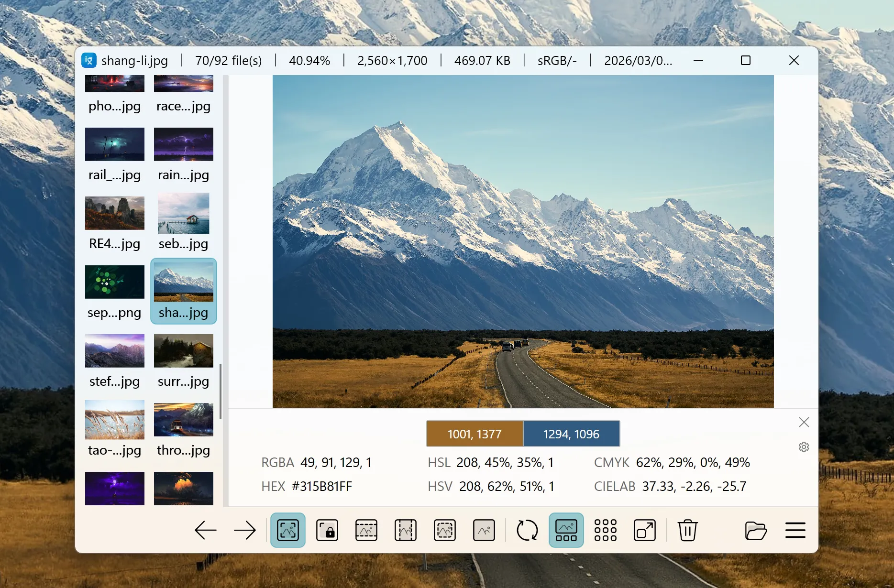Minimize the ImageGlass window

click(x=698, y=60)
